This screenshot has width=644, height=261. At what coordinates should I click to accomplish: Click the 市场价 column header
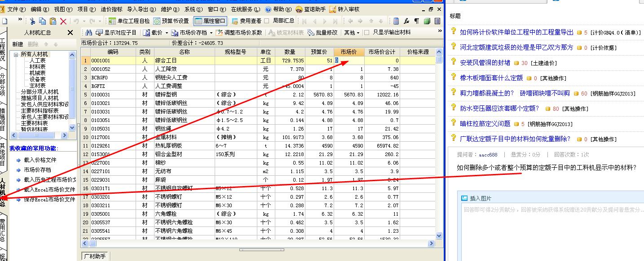click(x=348, y=52)
